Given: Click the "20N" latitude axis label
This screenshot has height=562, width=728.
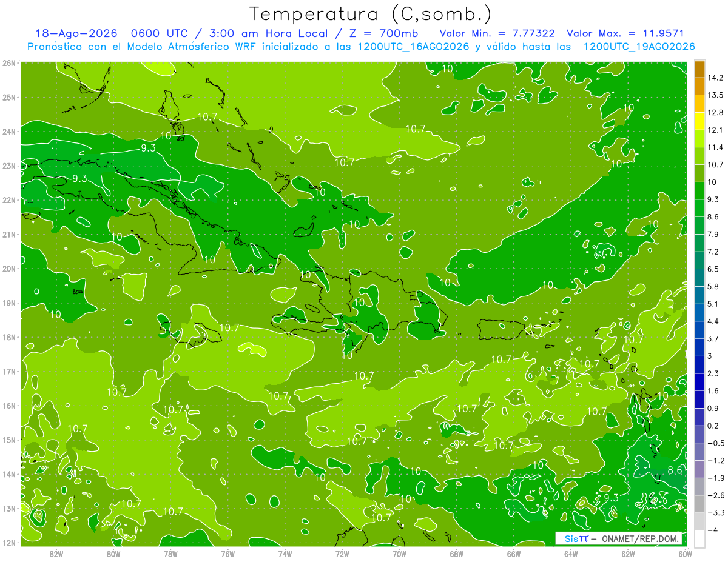Looking at the screenshot, I should (9, 269).
